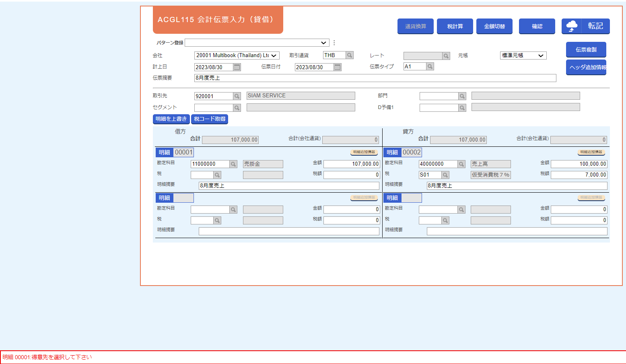Search tax code for debit line 00001
The width and height of the screenshot is (626, 364).
tap(217, 175)
